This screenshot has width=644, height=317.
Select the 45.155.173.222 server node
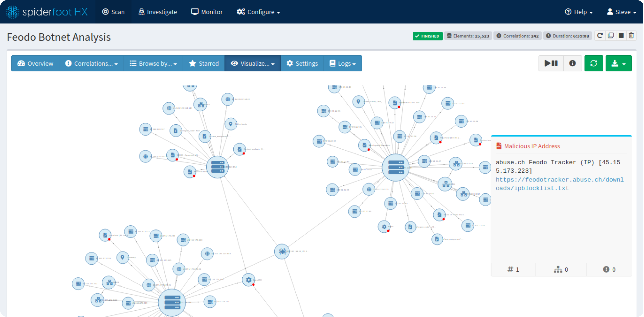(78, 284)
